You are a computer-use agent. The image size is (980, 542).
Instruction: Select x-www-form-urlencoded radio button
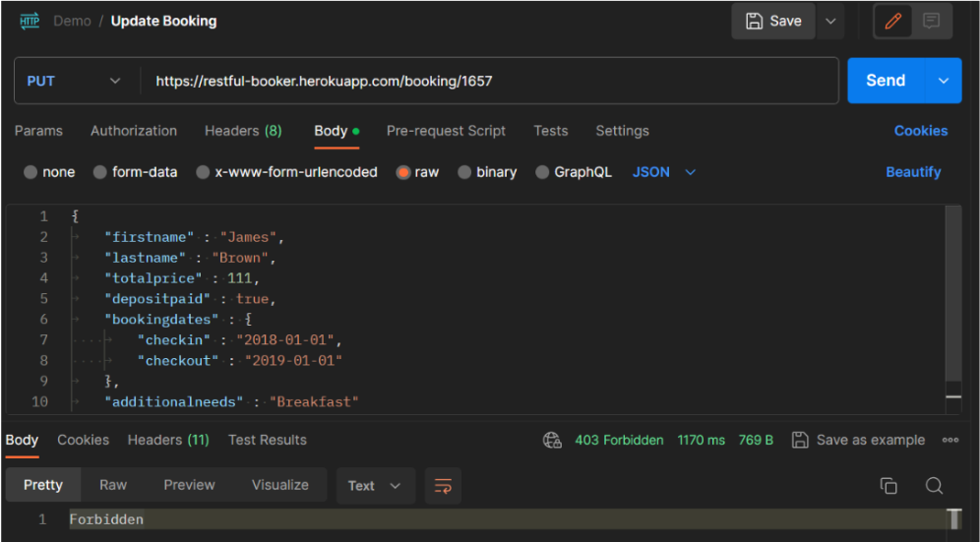(203, 172)
